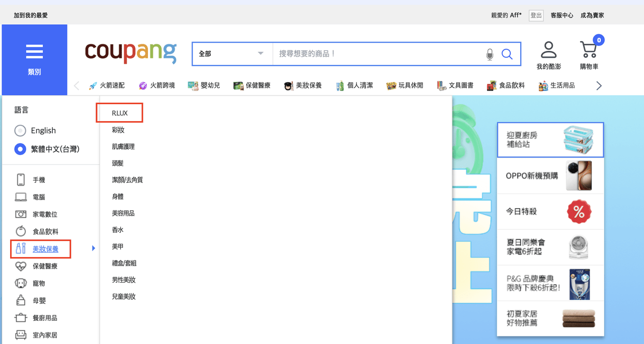The image size is (644, 344).
Task: Open the hamburger category menu
Action: (x=34, y=60)
